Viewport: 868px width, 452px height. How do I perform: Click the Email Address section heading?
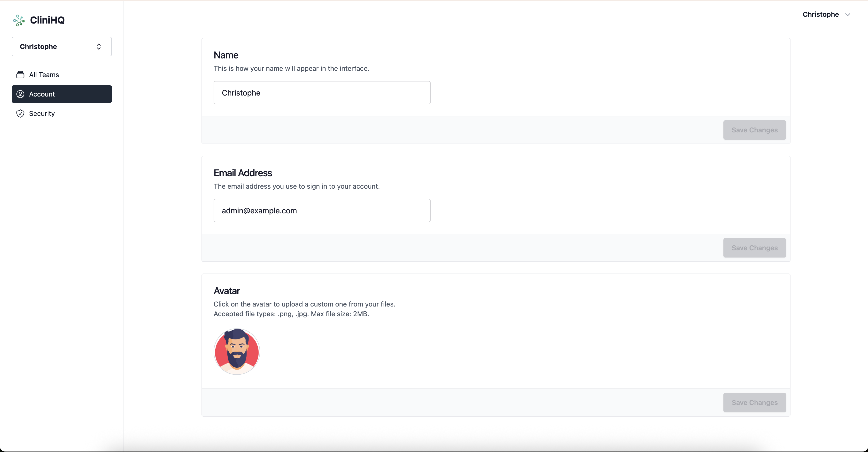click(243, 173)
